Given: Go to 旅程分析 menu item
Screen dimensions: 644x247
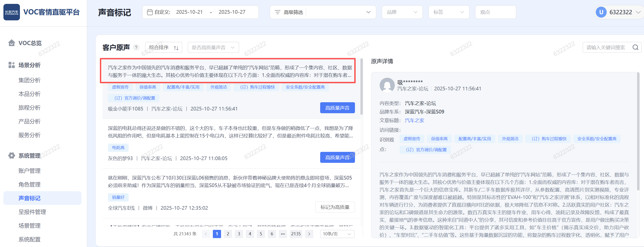Looking at the screenshot, I should click(29, 108).
